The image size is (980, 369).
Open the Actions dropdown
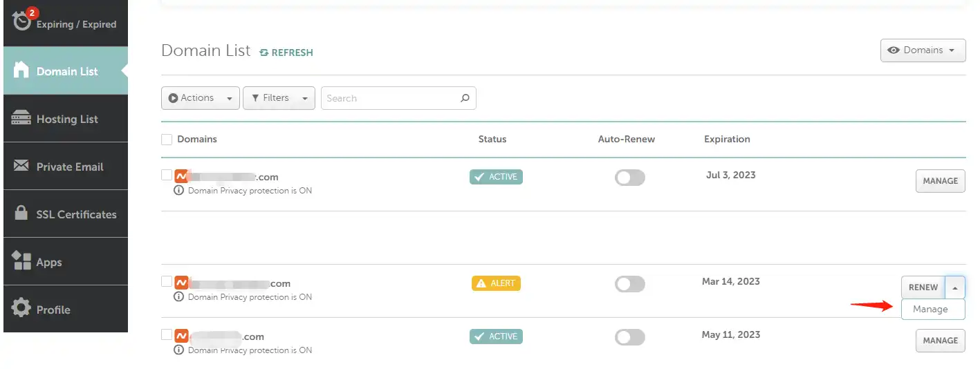coord(201,98)
